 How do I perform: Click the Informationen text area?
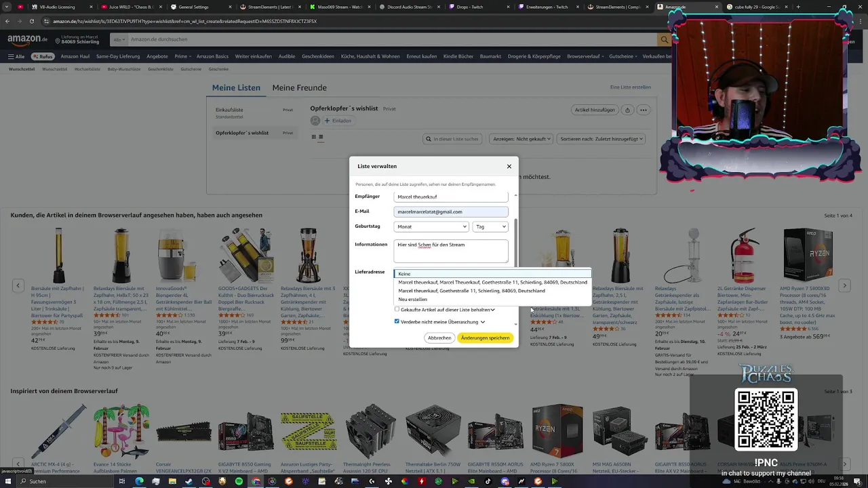point(451,251)
